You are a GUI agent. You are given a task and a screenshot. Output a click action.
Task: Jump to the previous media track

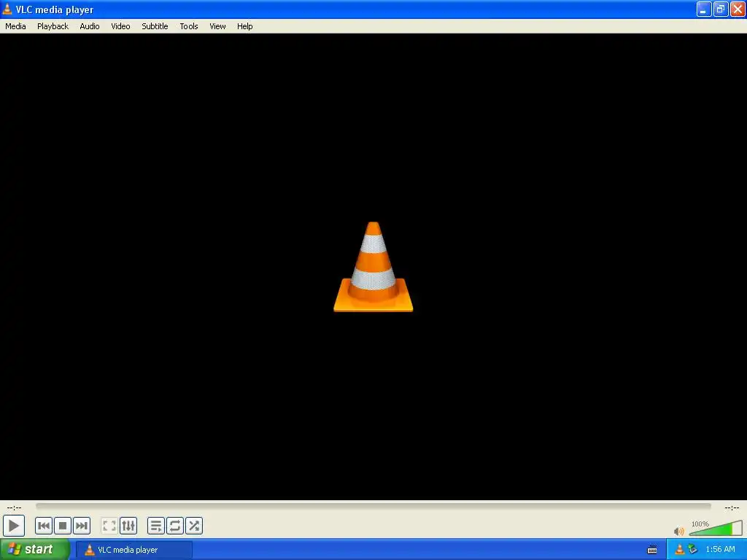click(x=43, y=526)
